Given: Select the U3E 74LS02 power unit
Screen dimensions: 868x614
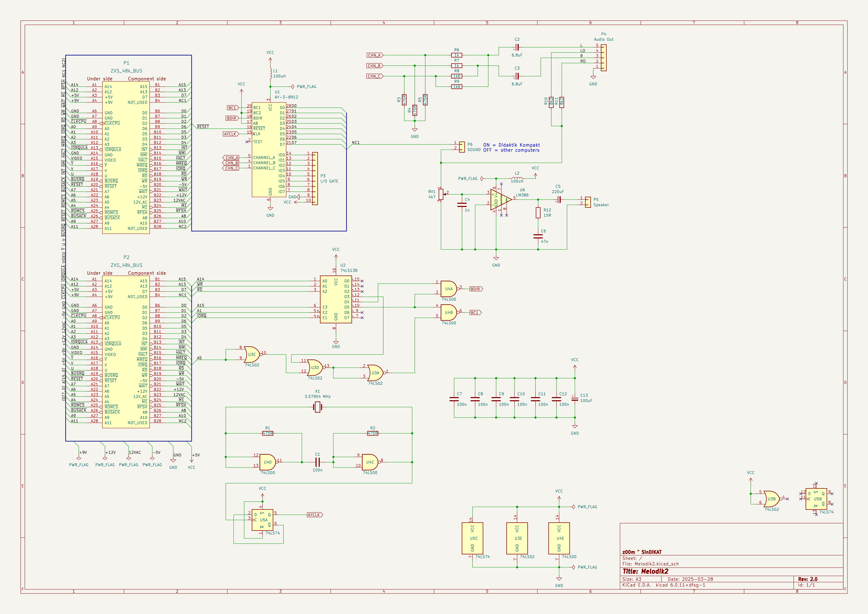Looking at the screenshot, I should (517, 538).
